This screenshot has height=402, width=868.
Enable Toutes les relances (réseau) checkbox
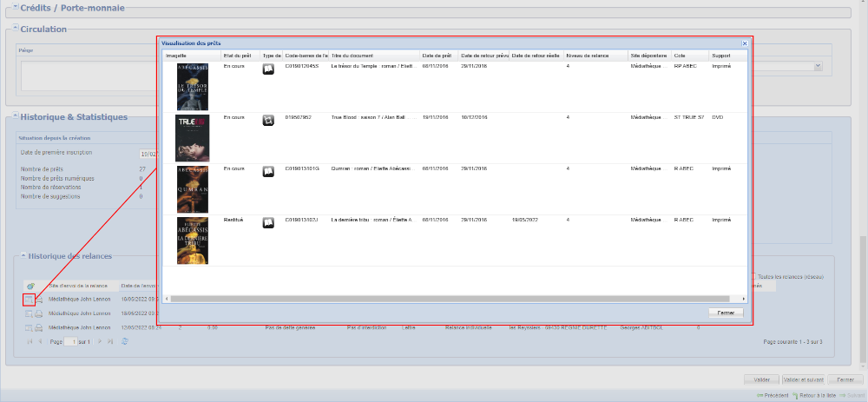[x=753, y=277]
